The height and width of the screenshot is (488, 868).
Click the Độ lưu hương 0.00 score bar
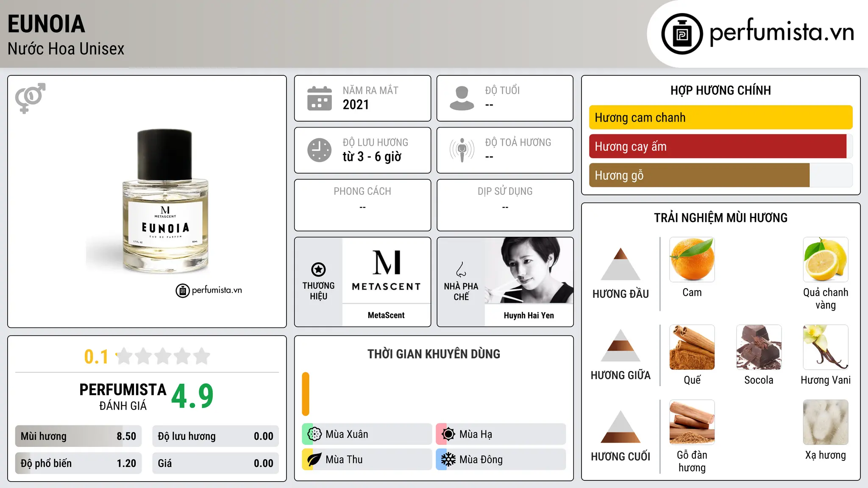tap(215, 436)
